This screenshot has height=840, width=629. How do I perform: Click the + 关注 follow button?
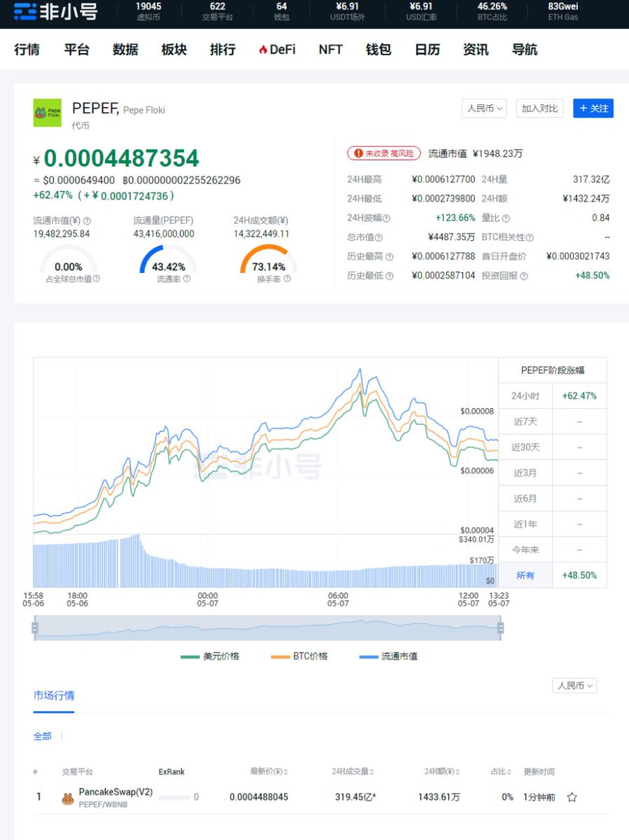coord(593,108)
